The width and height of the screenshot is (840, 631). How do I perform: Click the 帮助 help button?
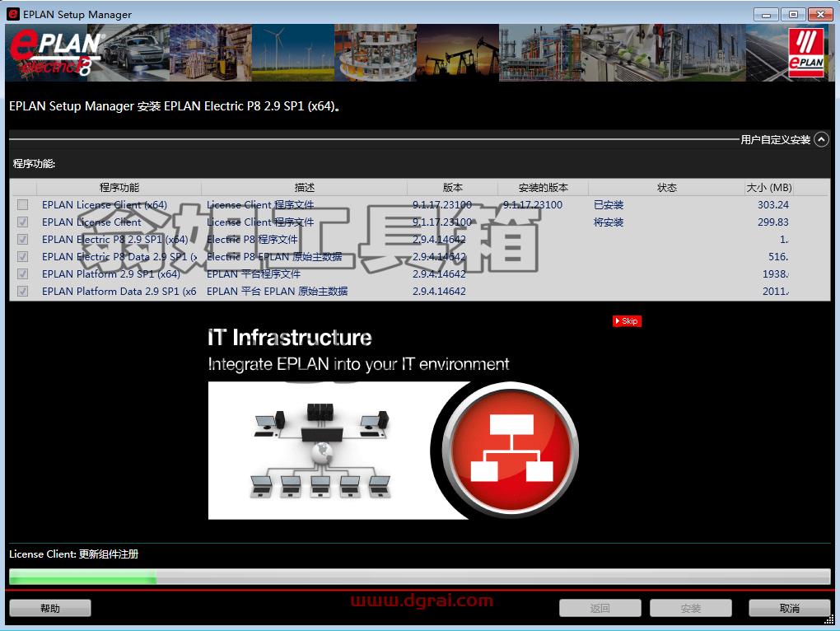coord(50,608)
